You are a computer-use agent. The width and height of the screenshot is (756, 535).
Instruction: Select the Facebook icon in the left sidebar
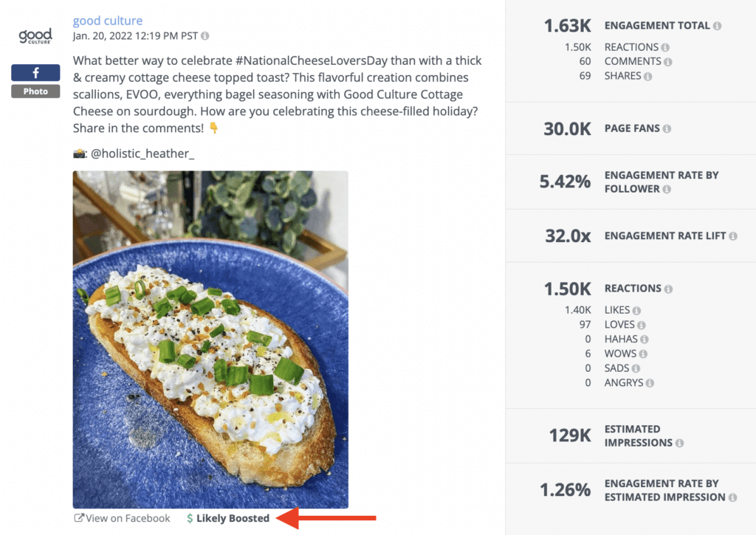[x=35, y=72]
